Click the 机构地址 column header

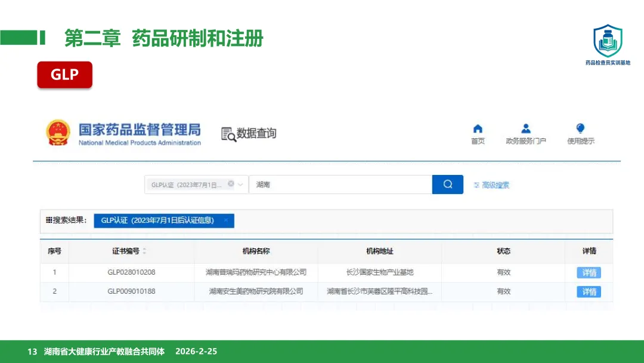379,251
